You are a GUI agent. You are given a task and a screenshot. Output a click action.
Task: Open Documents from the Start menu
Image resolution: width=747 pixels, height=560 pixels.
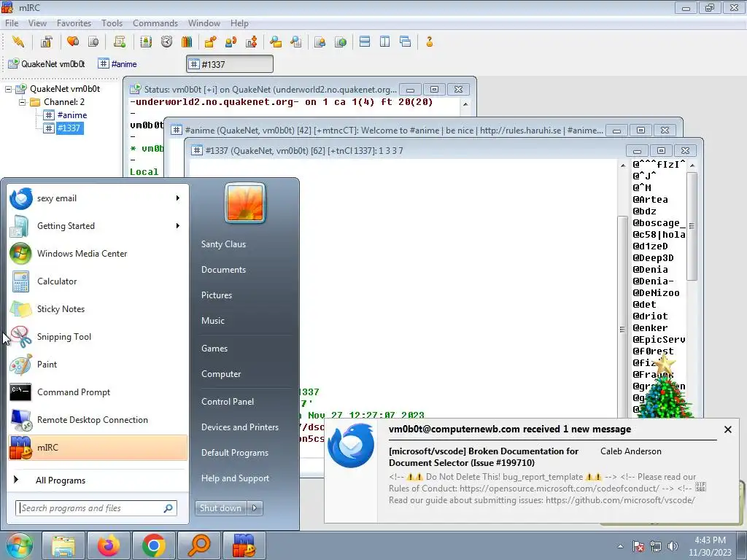click(223, 270)
